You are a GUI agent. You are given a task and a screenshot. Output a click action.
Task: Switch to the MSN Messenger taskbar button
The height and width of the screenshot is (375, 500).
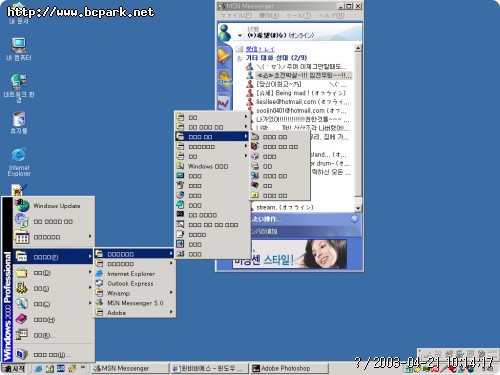pyautogui.click(x=130, y=368)
